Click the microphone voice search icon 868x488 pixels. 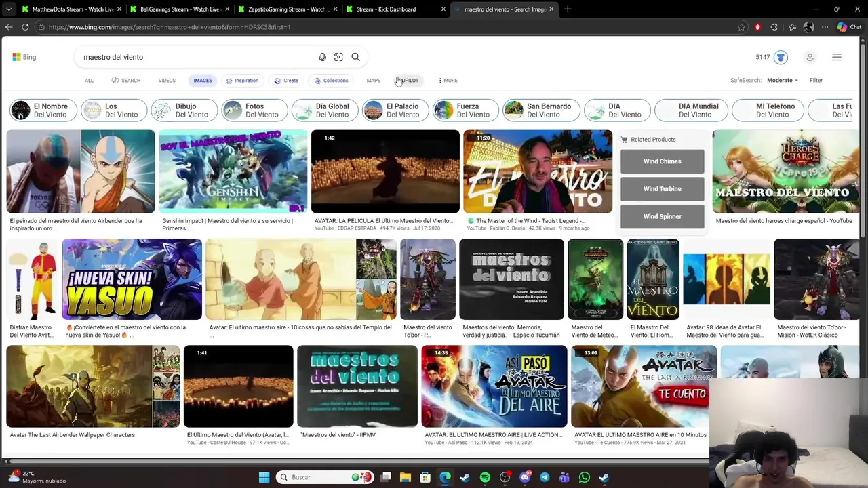(x=322, y=57)
